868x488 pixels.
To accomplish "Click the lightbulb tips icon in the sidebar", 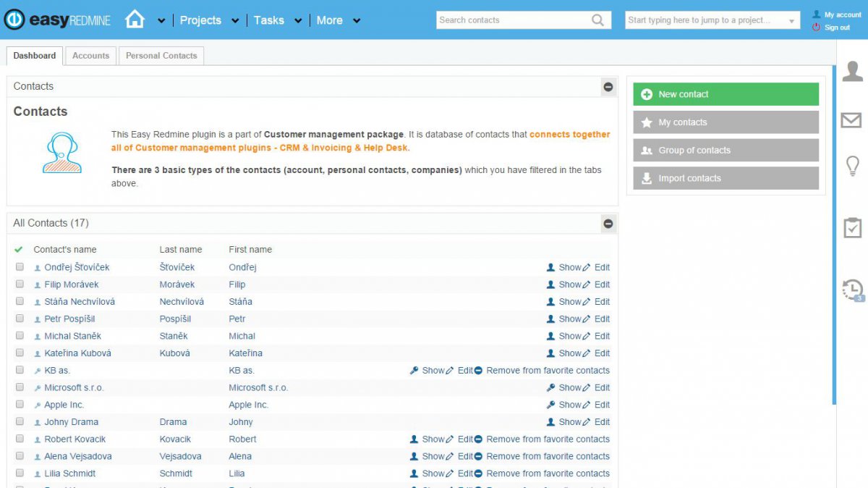I will [x=851, y=166].
